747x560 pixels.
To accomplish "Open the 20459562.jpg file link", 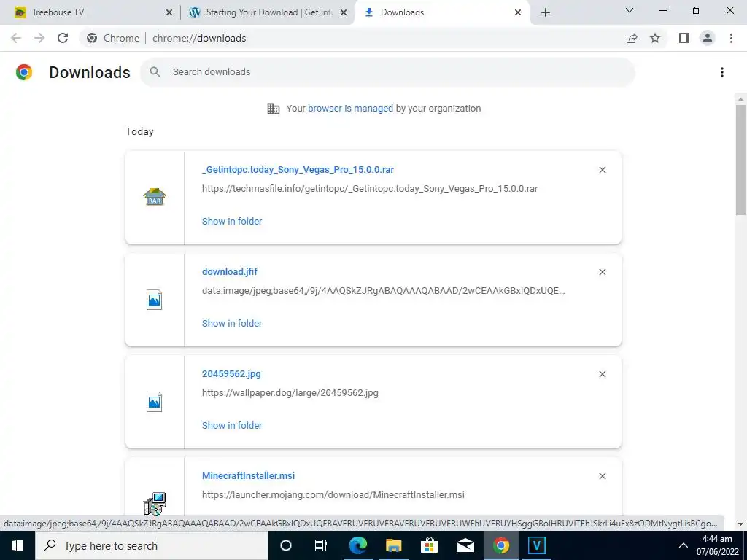I will [x=231, y=374].
